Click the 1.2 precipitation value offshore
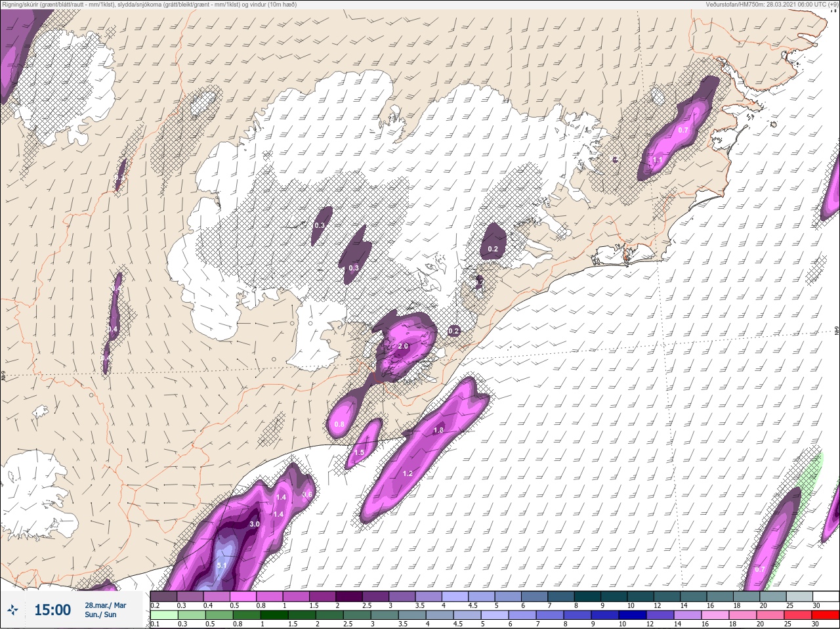Screen dimensions: 840x629 [408, 473]
